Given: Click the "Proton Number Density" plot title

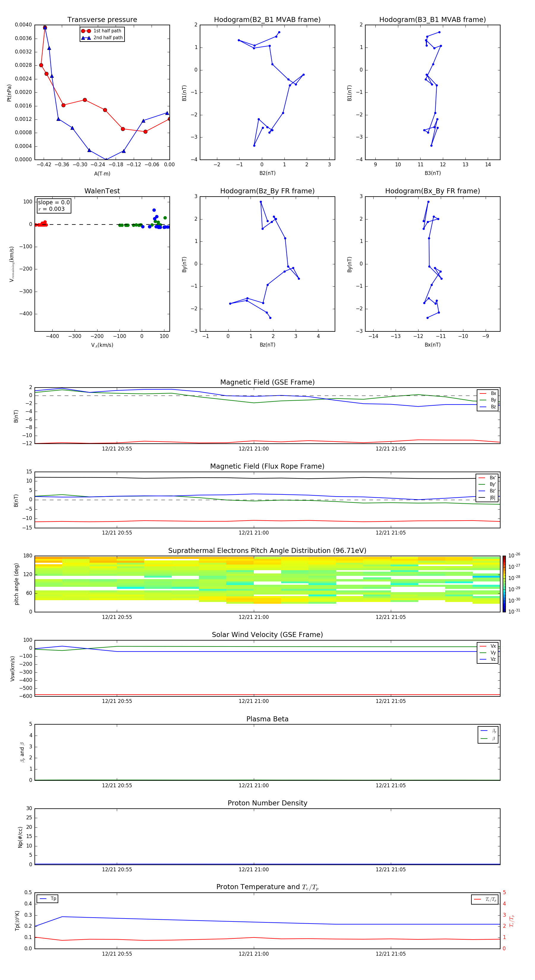Looking at the screenshot, I should coord(267,803).
